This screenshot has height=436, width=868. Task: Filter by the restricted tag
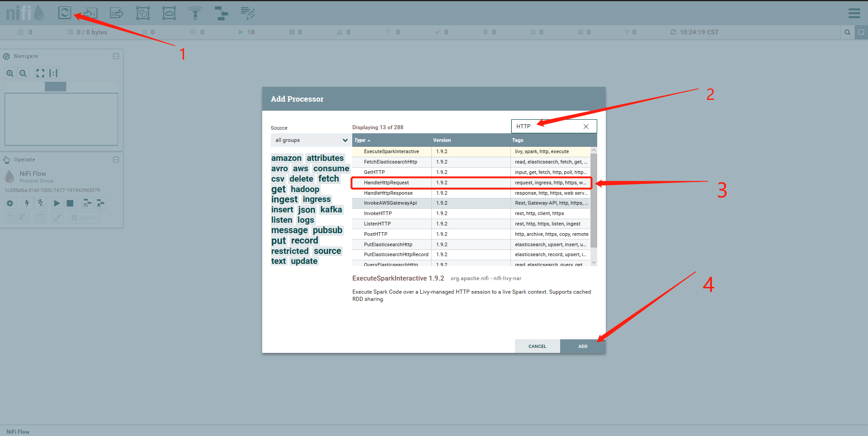[290, 251]
